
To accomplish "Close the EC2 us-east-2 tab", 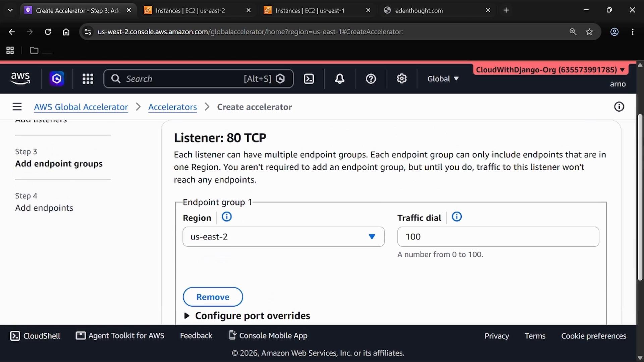I will click(x=249, y=10).
